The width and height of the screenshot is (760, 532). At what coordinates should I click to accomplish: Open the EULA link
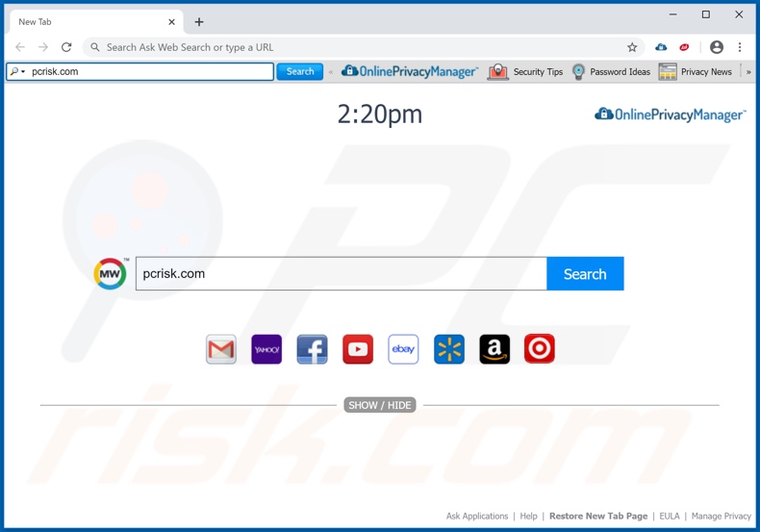[670, 516]
